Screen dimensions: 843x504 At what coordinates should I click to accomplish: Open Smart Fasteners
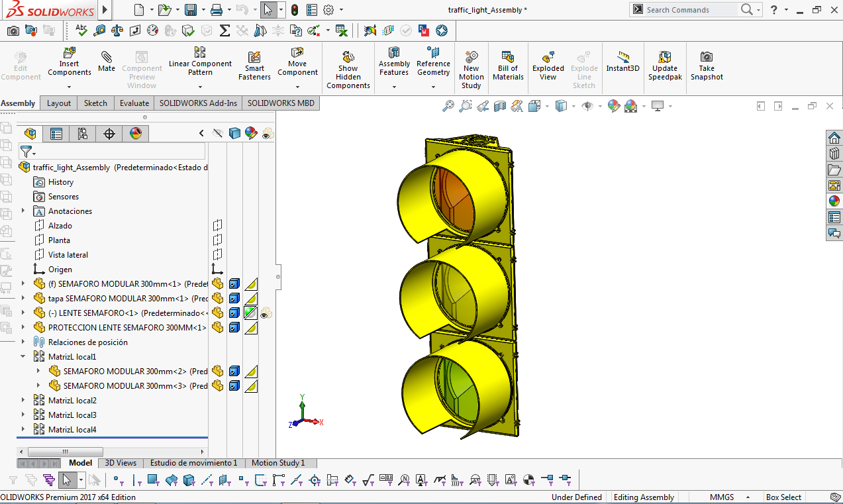click(254, 63)
